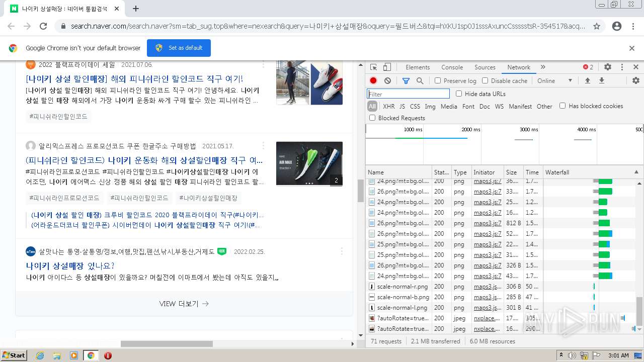Screen dimensions: 644x362
Task: Filter requests by JS
Action: pos(402,107)
